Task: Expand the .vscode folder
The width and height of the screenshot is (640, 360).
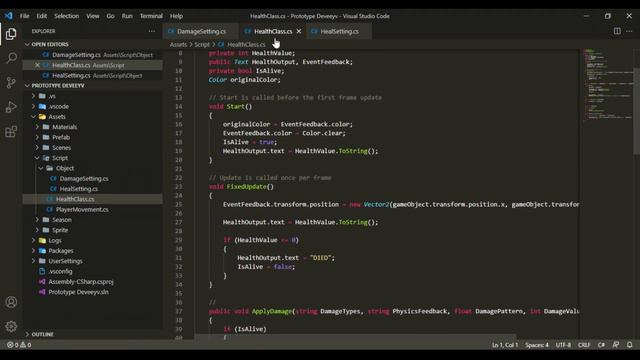Action: point(58,106)
